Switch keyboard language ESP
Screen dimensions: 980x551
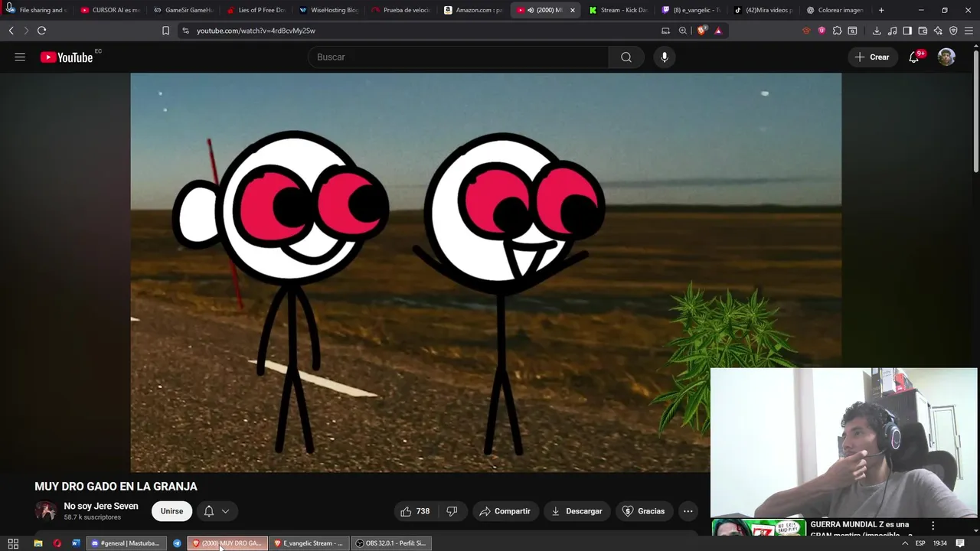[920, 543]
